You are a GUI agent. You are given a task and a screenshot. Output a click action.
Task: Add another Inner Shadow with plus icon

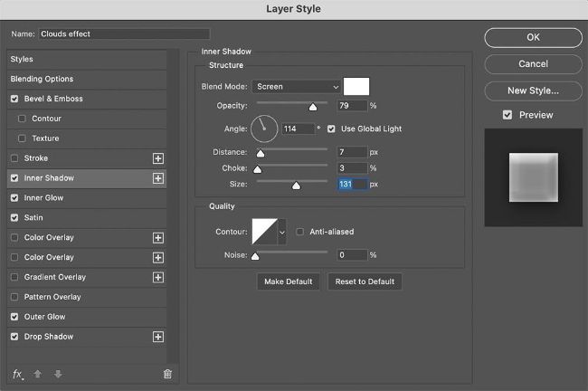click(x=158, y=178)
